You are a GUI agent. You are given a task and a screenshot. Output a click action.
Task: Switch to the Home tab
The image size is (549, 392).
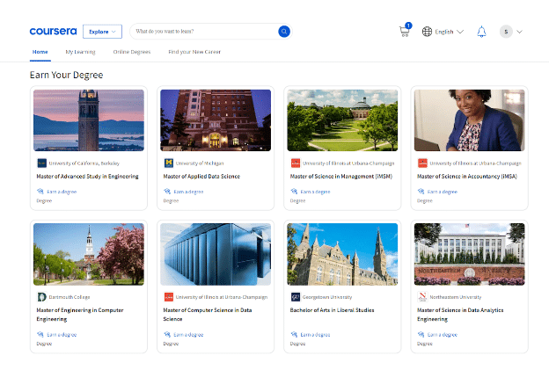point(40,52)
